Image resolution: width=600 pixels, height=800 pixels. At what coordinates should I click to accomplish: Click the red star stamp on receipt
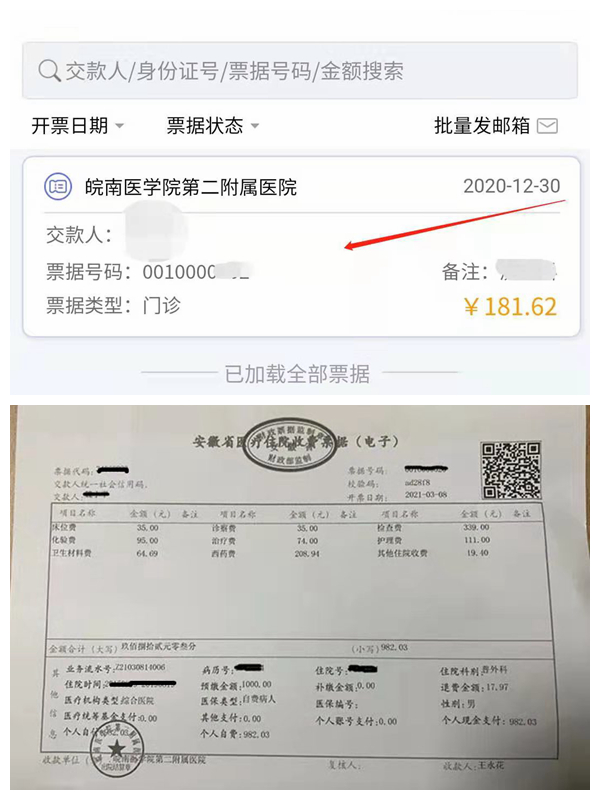click(x=117, y=749)
